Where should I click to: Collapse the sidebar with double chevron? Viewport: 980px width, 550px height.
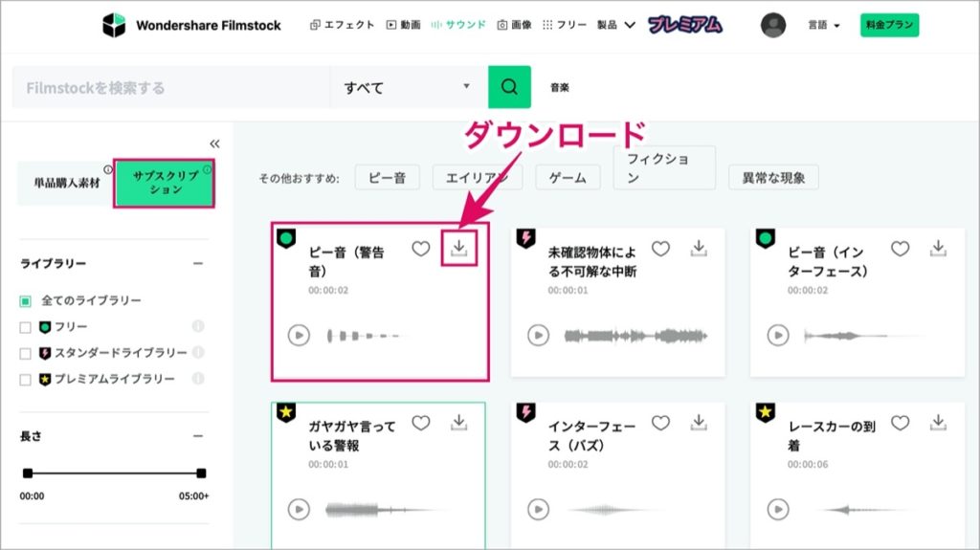pyautogui.click(x=214, y=143)
